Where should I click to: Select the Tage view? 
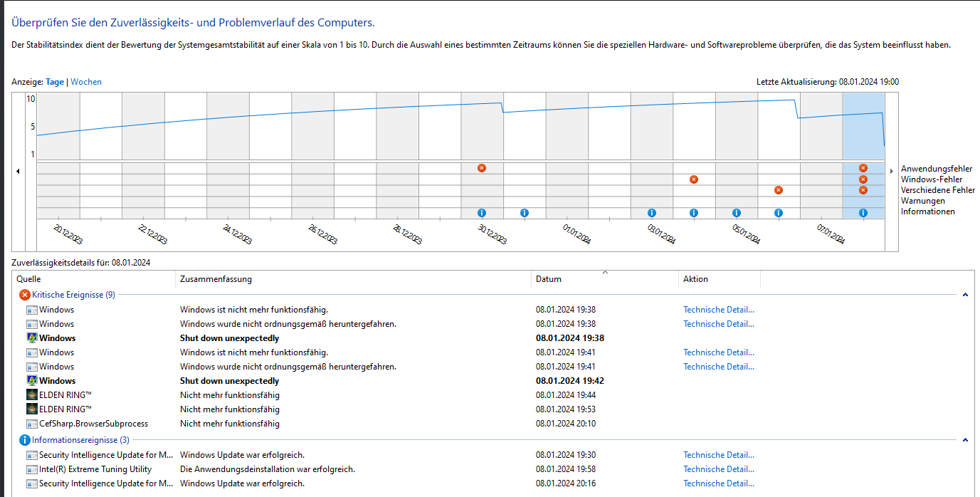tap(54, 81)
